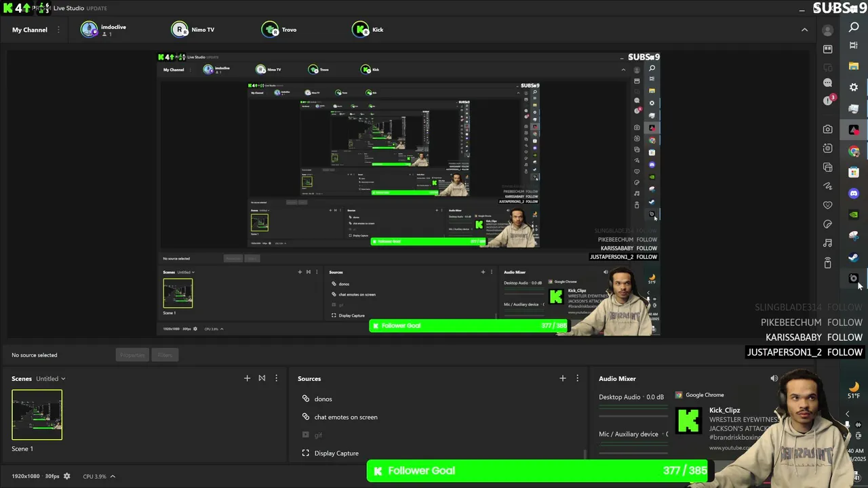Click the multi-device sidebar icon
This screenshot has width=868, height=488.
pyautogui.click(x=827, y=66)
